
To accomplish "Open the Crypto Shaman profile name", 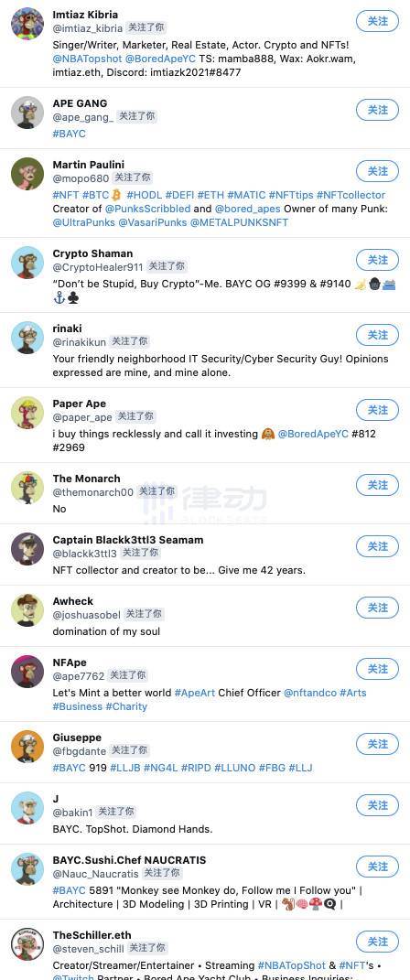I will 92,253.
